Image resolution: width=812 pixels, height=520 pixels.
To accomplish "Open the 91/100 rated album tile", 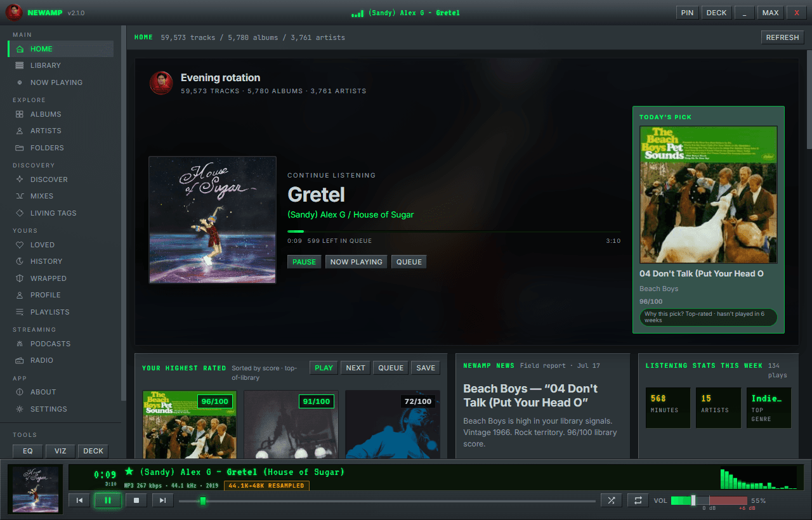I will [291, 424].
